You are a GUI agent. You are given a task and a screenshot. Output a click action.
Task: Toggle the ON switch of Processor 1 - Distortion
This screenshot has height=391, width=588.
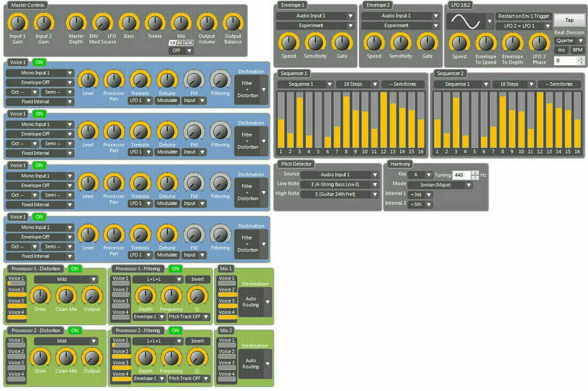pyautogui.click(x=75, y=269)
